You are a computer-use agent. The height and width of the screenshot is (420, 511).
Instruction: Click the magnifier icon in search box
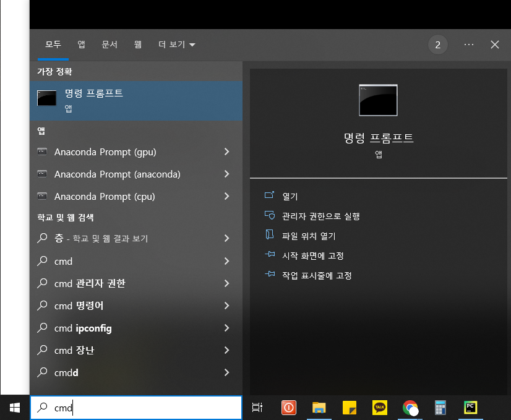(x=42, y=407)
